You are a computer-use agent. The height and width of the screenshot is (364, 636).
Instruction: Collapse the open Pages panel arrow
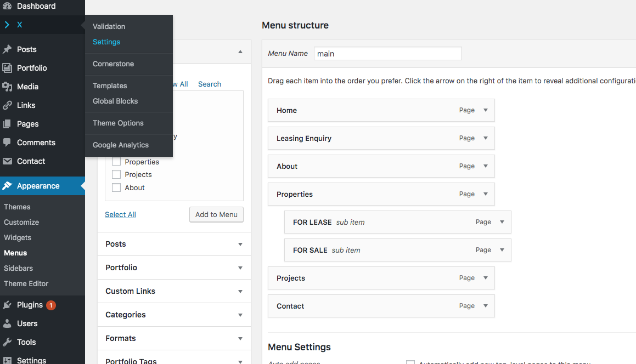(240, 52)
